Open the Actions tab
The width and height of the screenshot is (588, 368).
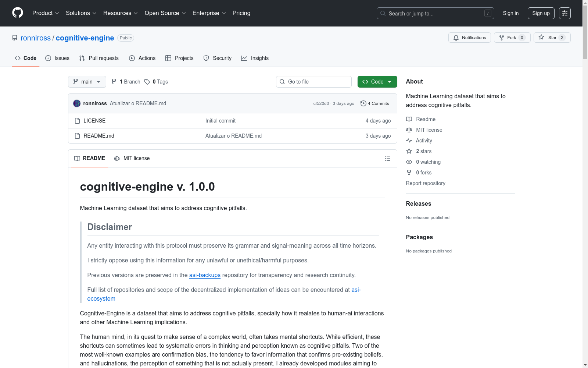[142, 58]
